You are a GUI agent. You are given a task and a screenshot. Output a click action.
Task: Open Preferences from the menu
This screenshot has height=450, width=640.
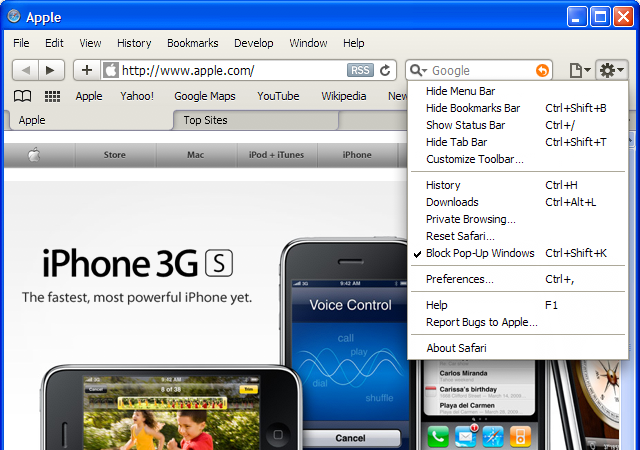coord(518,279)
